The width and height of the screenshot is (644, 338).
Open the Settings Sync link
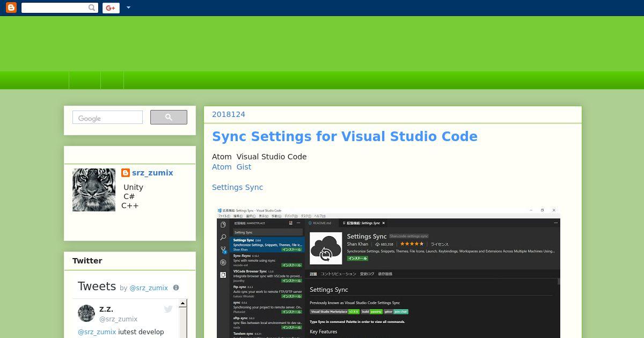pyautogui.click(x=237, y=187)
